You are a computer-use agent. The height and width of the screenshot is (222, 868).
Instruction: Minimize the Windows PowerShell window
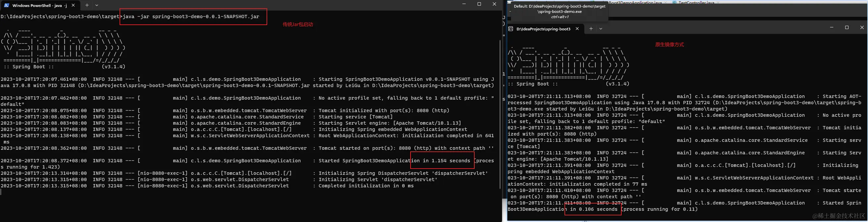464,4
